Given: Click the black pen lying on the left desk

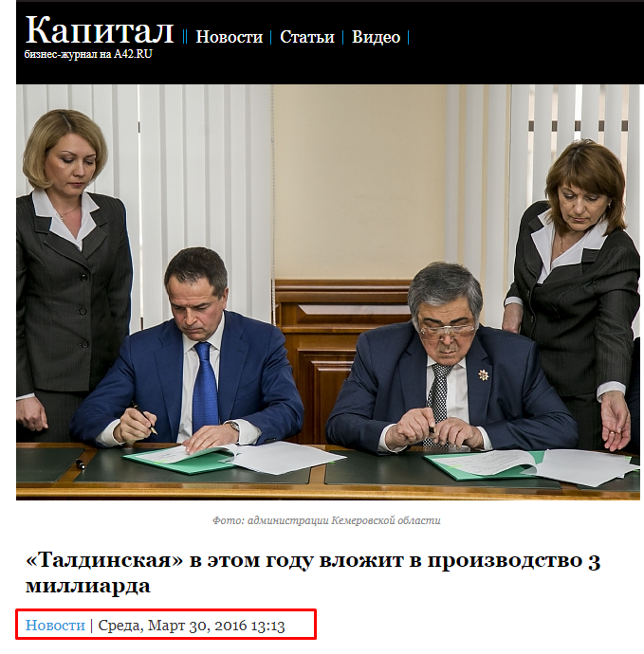Looking at the screenshot, I should (x=81, y=463).
